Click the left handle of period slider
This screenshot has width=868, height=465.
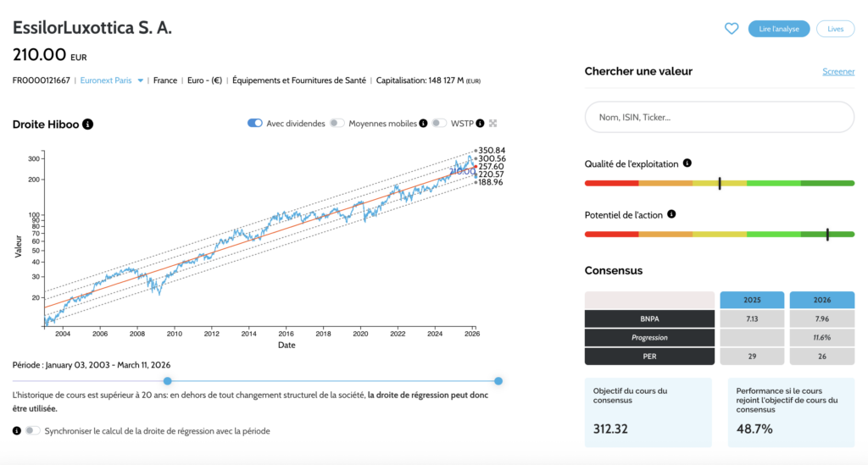167,381
